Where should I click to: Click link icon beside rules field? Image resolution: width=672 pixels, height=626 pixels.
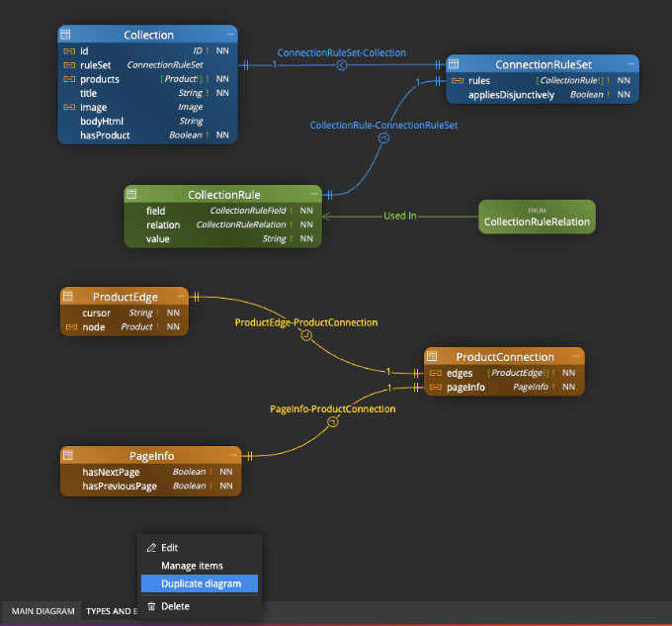[x=458, y=81]
